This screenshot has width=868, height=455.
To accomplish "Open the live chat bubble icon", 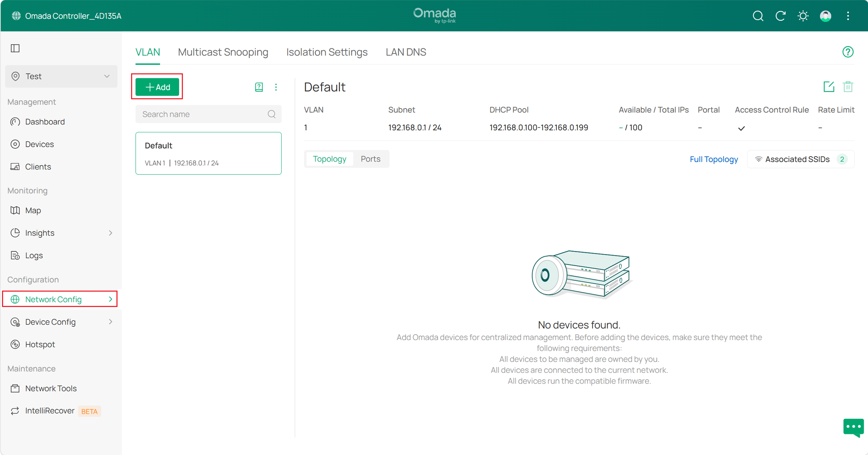I will point(853,427).
